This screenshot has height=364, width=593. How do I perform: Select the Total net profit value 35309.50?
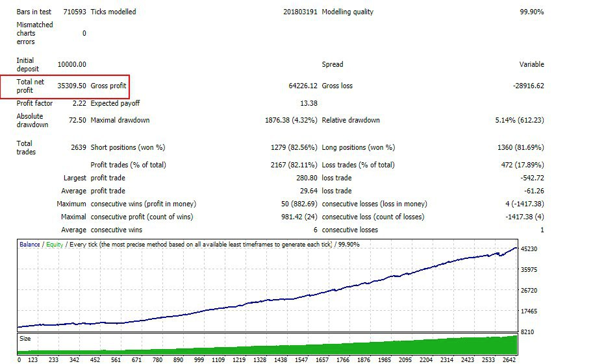point(72,86)
